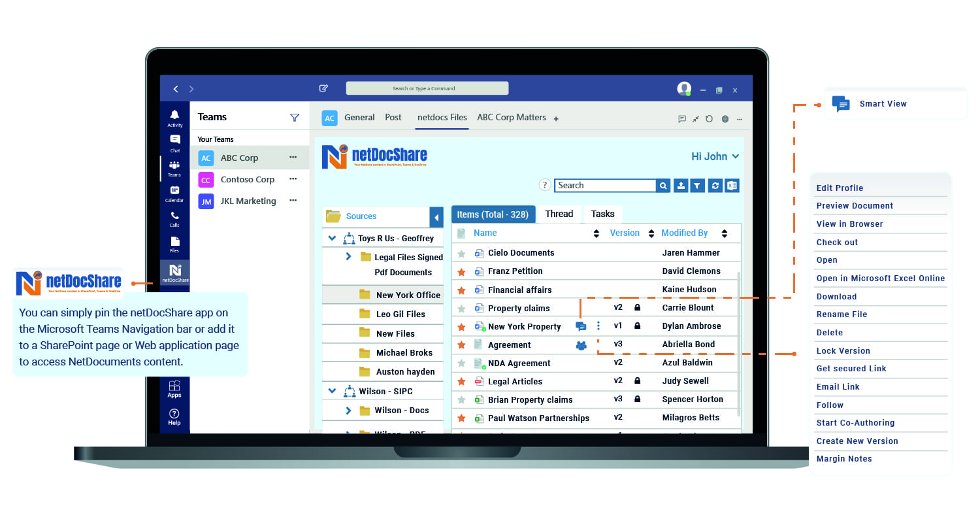This screenshot has height=523, width=980.
Task: Toggle favorite star for NDA Agreement
Action: tap(461, 363)
